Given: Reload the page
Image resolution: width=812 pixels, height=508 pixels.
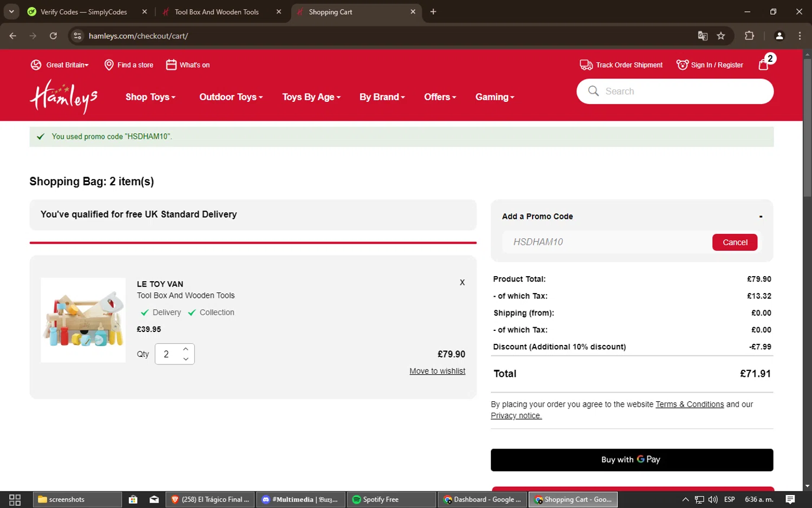Looking at the screenshot, I should [x=53, y=36].
